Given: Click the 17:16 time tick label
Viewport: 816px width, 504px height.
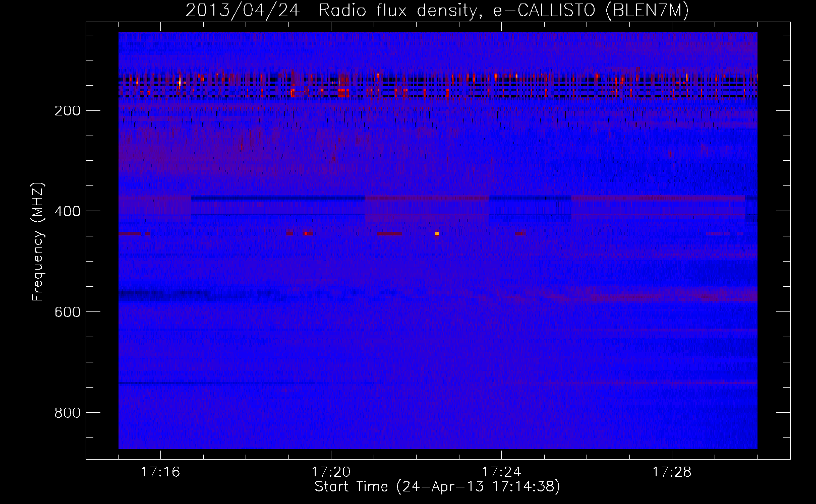Looking at the screenshot, I should (160, 472).
